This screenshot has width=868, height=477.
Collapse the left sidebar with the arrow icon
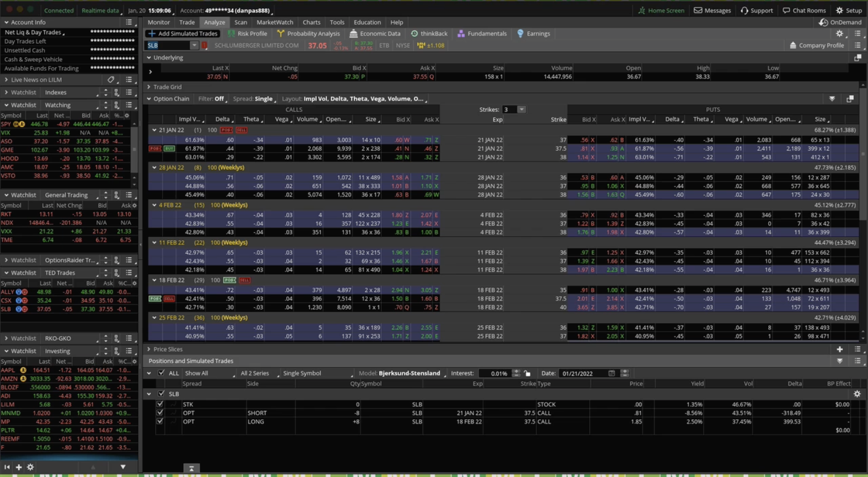coord(7,467)
